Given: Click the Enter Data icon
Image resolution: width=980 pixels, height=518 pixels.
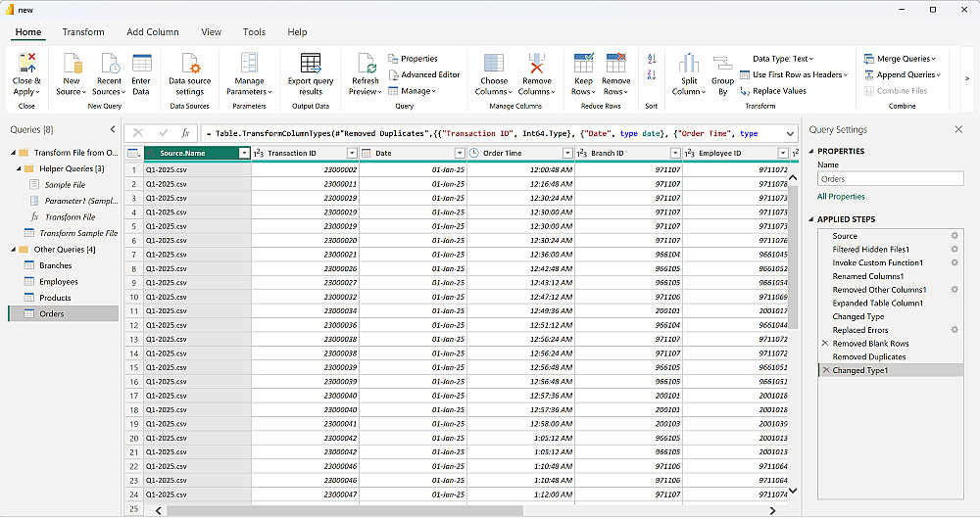Looking at the screenshot, I should click(141, 65).
